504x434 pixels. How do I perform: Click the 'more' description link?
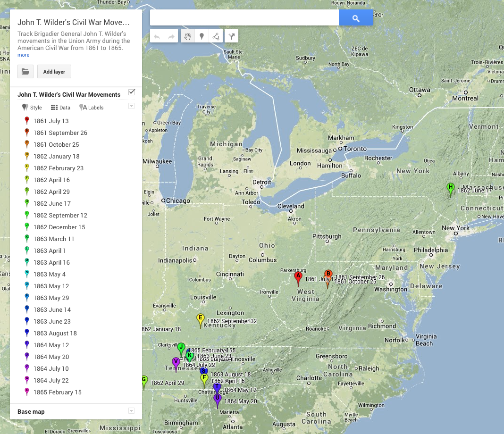23,55
